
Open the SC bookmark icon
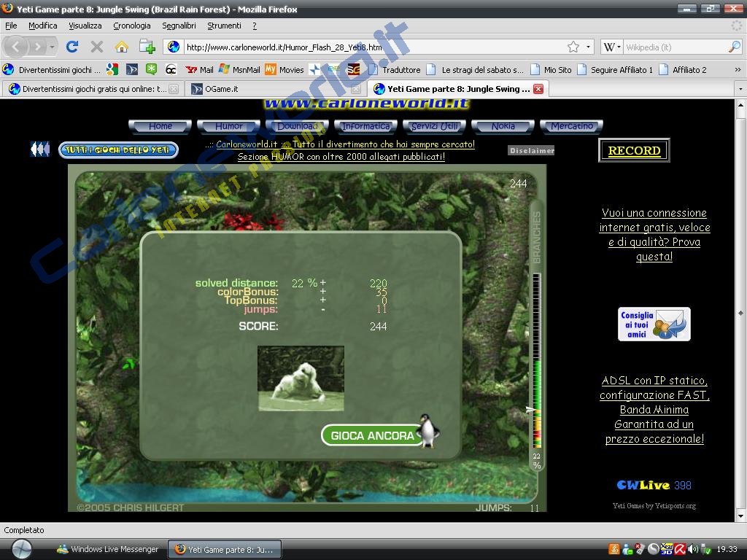[354, 69]
